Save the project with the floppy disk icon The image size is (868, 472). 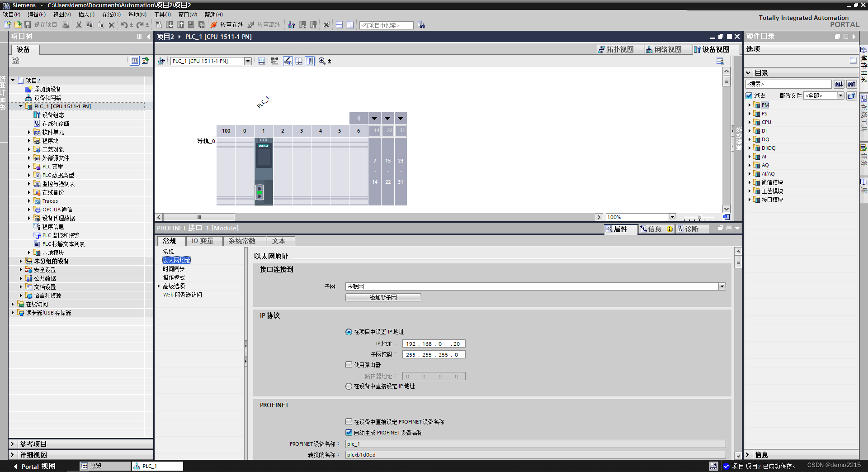(x=28, y=25)
